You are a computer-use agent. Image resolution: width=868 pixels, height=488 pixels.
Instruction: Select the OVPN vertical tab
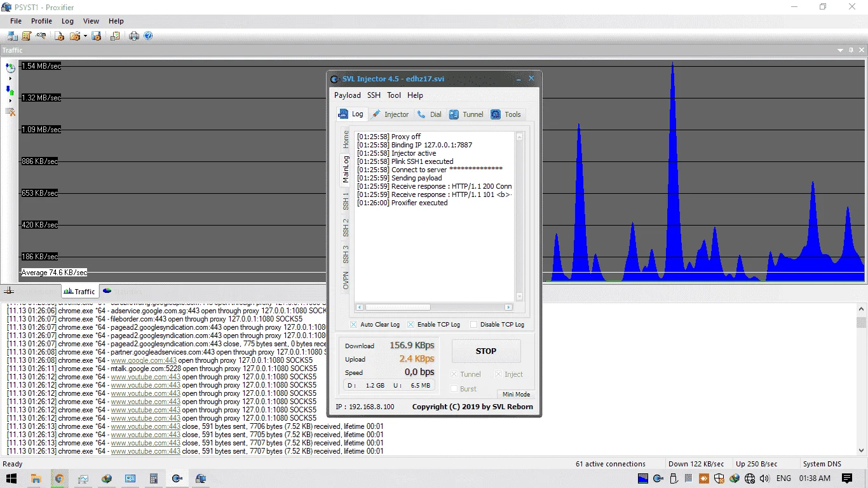pos(346,280)
